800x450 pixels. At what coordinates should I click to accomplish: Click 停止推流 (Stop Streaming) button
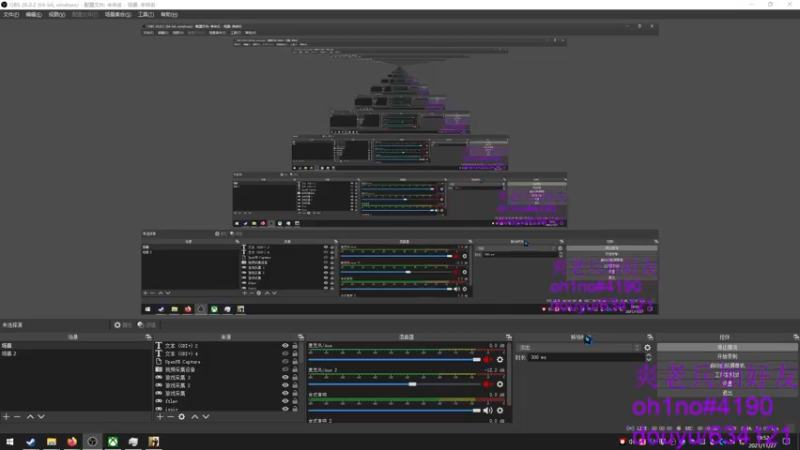click(x=727, y=347)
